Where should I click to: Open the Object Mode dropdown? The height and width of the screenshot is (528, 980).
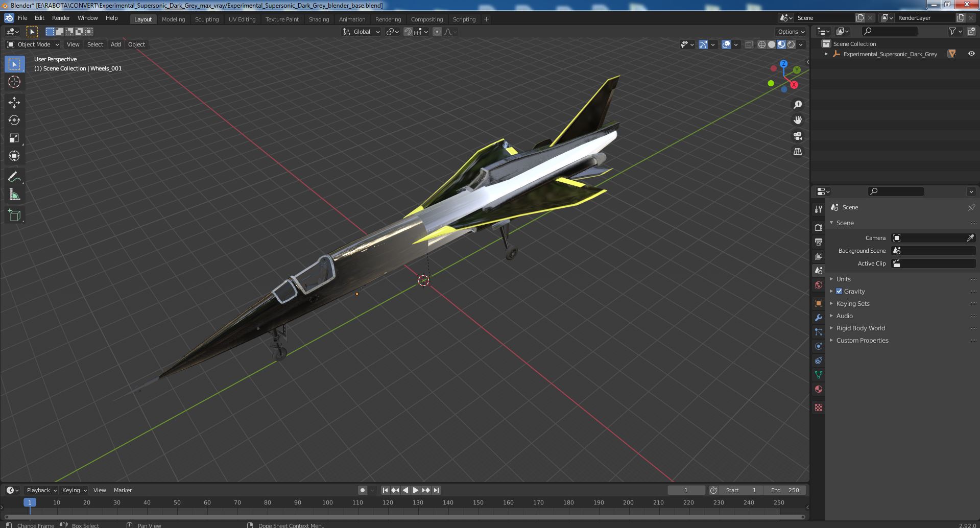click(33, 44)
